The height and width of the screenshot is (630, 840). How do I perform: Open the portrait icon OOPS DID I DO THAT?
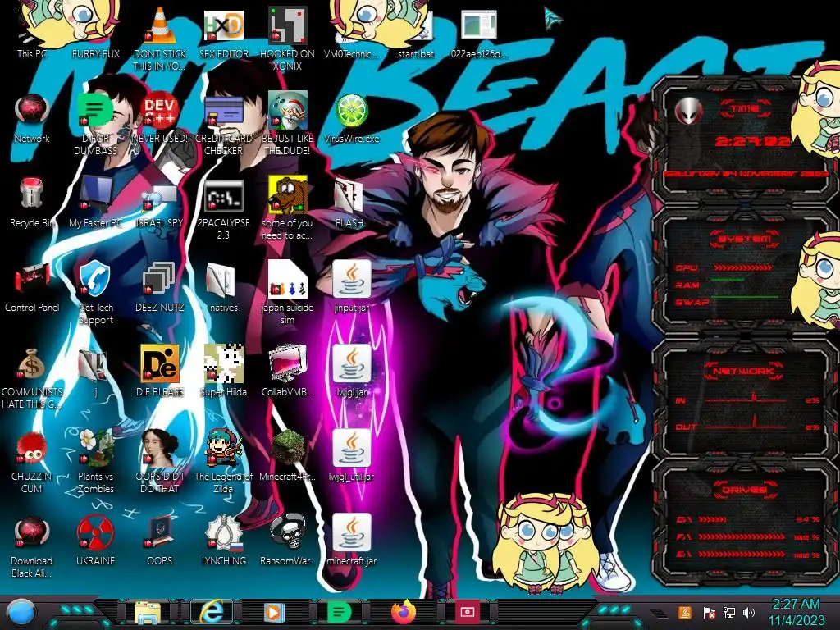point(160,462)
